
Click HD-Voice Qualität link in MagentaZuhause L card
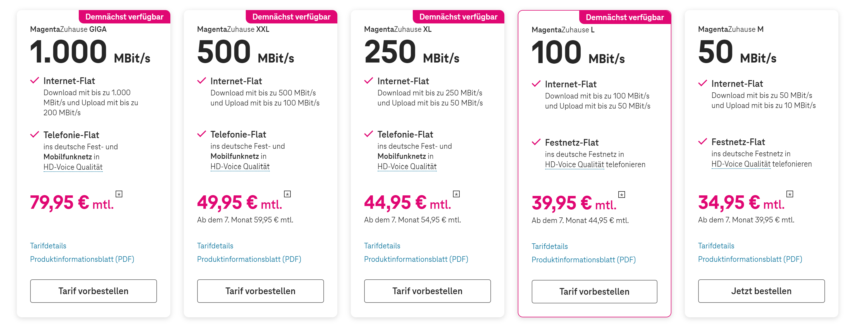click(574, 165)
